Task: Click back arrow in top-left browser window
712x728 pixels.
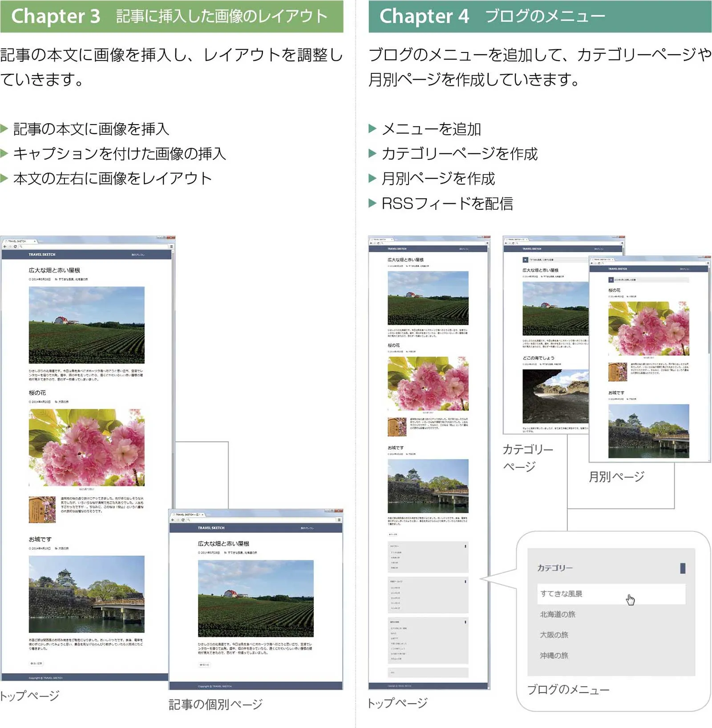Action: pyautogui.click(x=5, y=246)
